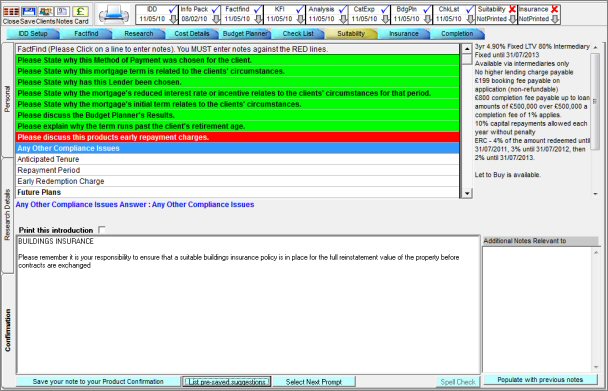Viewport: 608px width, 391px height.
Task: Select why this Lender was chosen line
Action: coord(238,82)
